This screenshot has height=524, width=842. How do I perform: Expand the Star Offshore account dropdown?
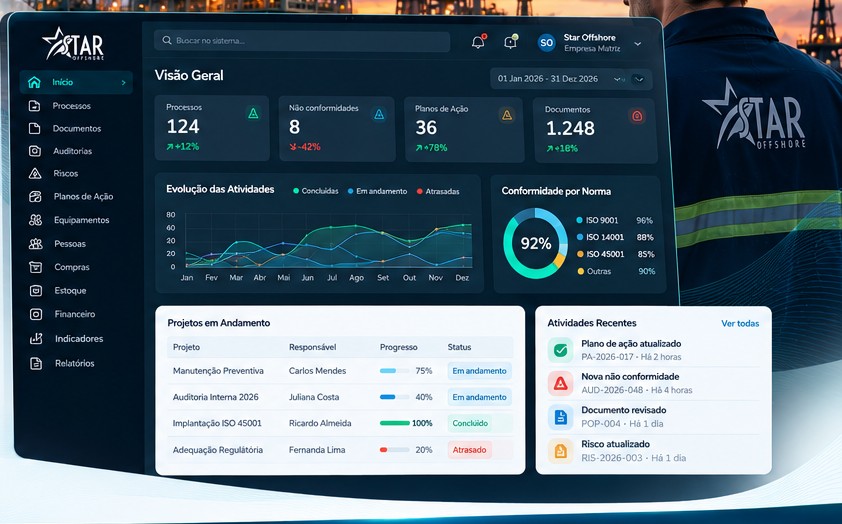[637, 43]
